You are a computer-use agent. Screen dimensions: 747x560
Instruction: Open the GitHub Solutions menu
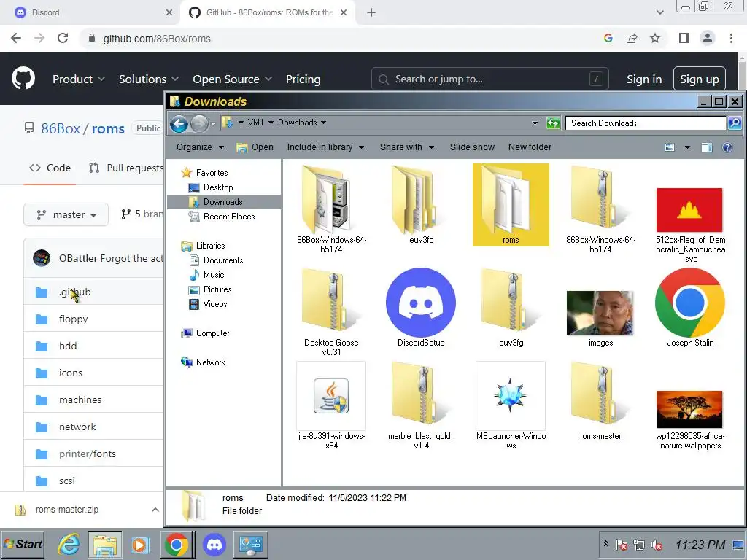149,79
